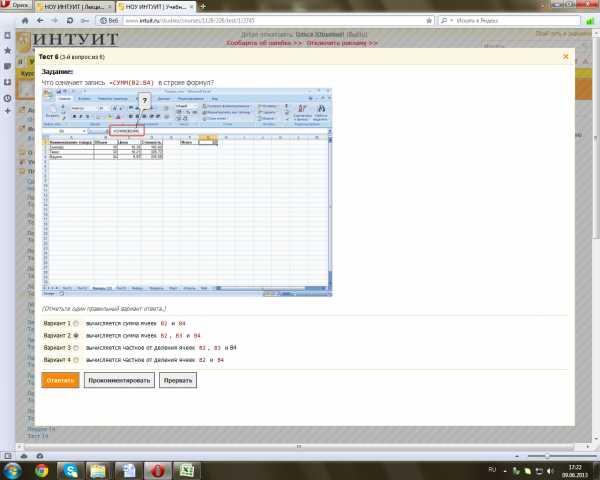The height and width of the screenshot is (480, 600).
Task: Select answer Вариант 1
Action: [76, 324]
